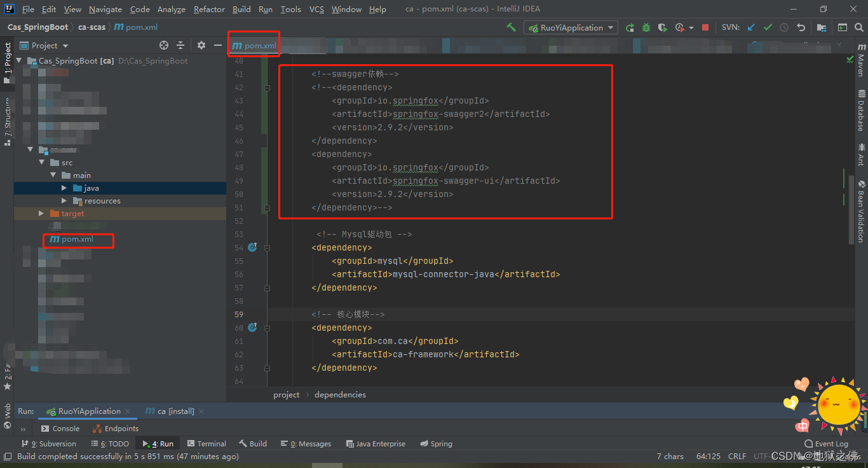Image resolution: width=868 pixels, height=468 pixels.
Task: Open the Refactor menu
Action: pyautogui.click(x=209, y=9)
